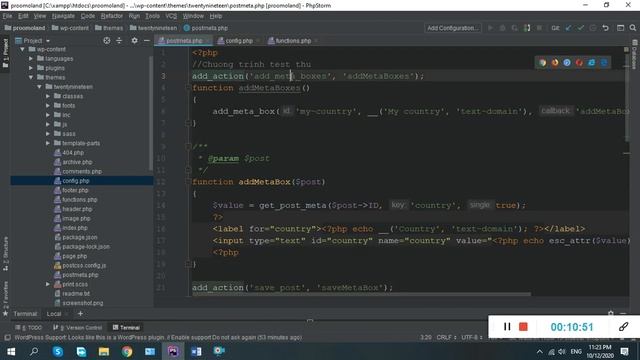
Task: Click the recorder pen annotation icon
Action: (623, 327)
